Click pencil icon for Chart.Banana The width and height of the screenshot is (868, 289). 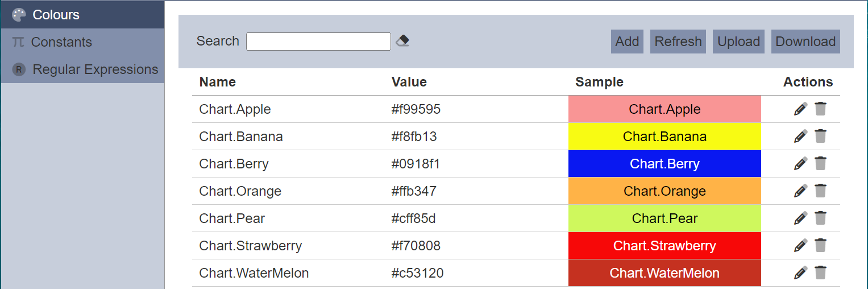click(x=800, y=137)
